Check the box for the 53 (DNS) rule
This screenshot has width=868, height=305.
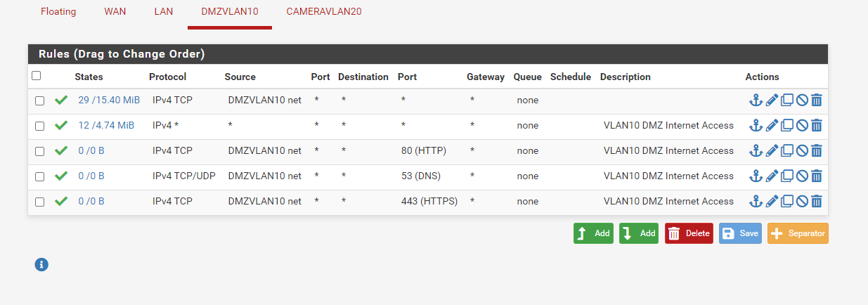pos(40,176)
